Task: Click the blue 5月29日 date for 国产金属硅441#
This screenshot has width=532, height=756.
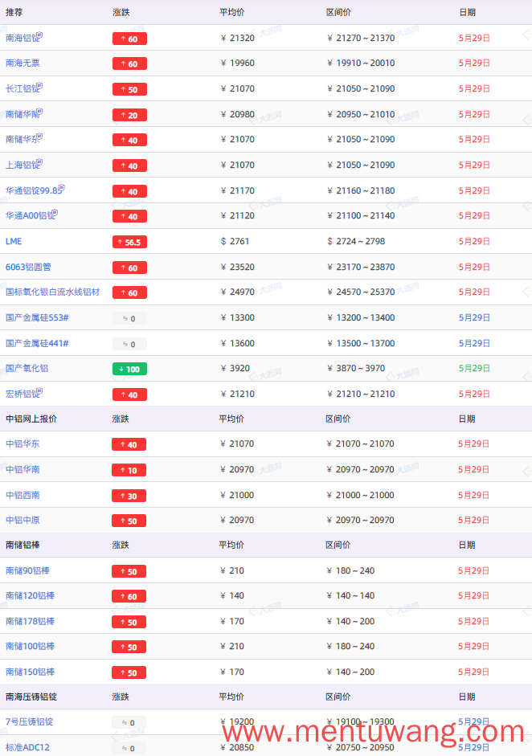Action: (474, 343)
